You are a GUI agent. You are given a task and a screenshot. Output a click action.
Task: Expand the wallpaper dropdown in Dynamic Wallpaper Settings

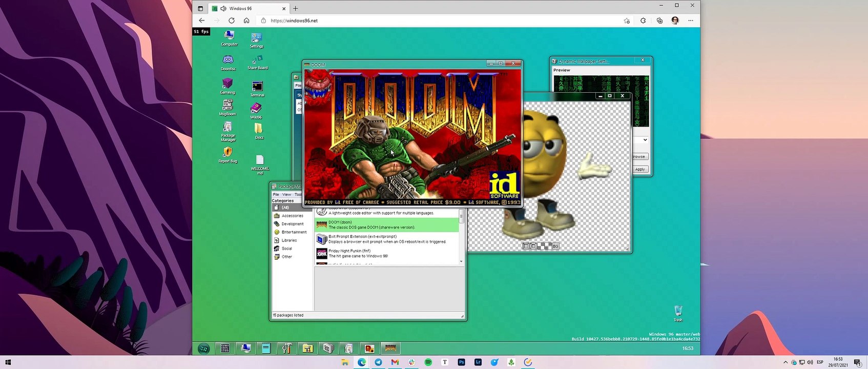(x=645, y=139)
